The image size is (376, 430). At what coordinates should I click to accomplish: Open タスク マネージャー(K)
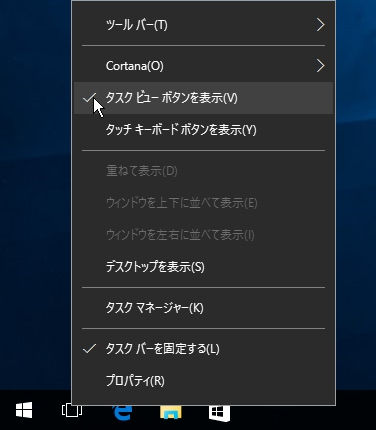[x=203, y=308]
